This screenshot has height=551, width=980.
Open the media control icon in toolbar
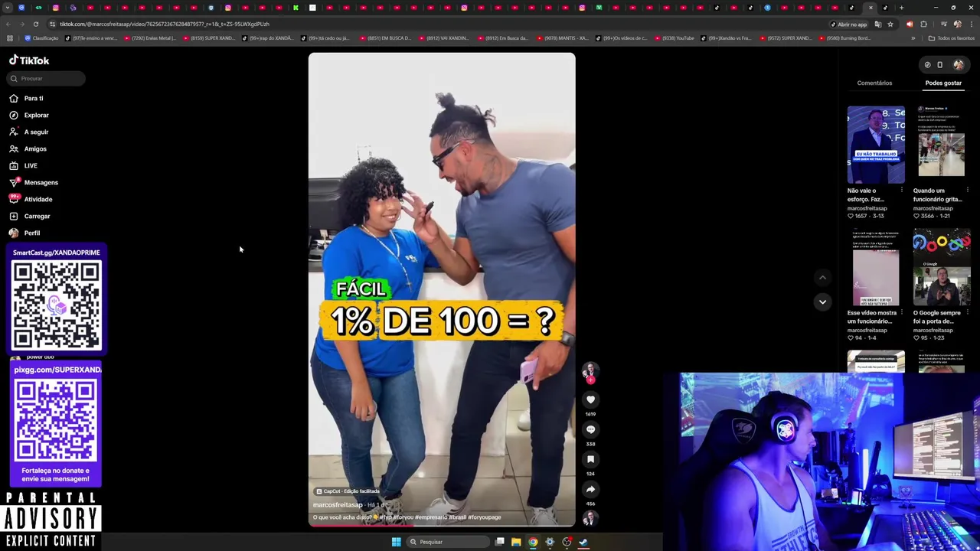943,24
